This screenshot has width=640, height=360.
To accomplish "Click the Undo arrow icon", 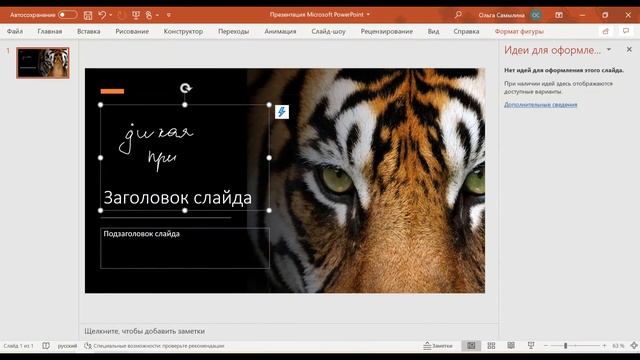I will tap(102, 15).
